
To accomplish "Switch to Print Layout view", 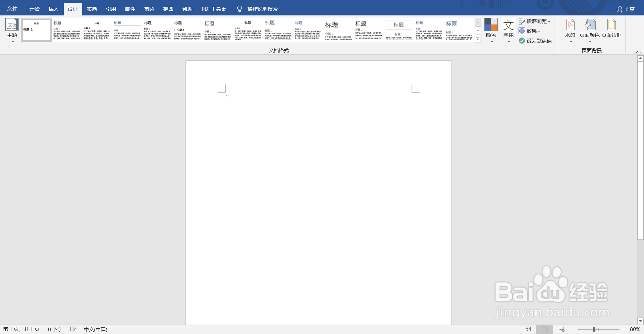I will [x=544, y=329].
